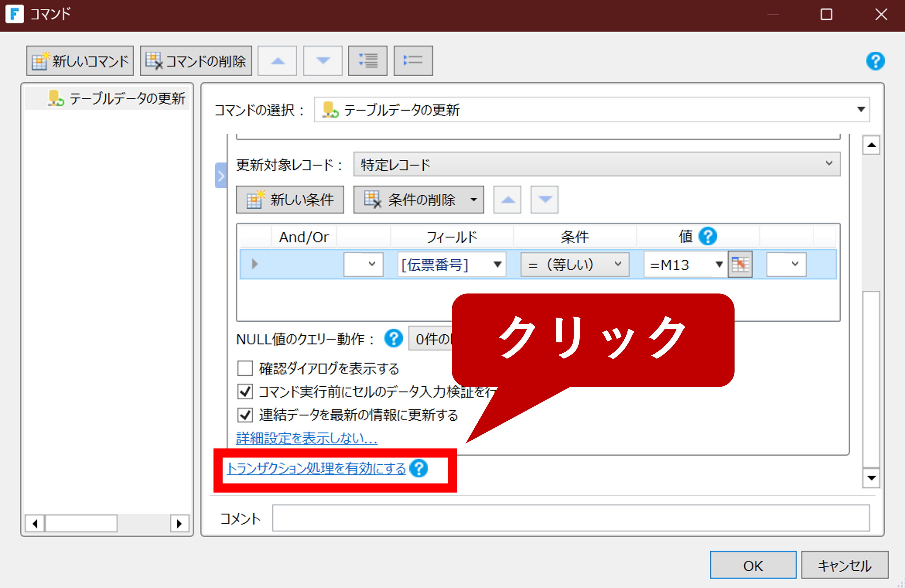Click inside the コメント input field
This screenshot has width=905, height=588.
pyautogui.click(x=570, y=518)
